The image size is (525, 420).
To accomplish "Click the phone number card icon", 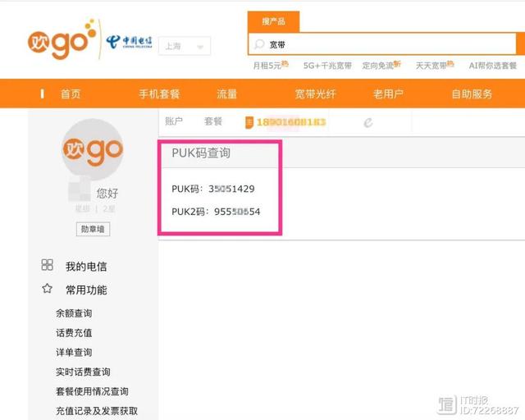I will (249, 122).
